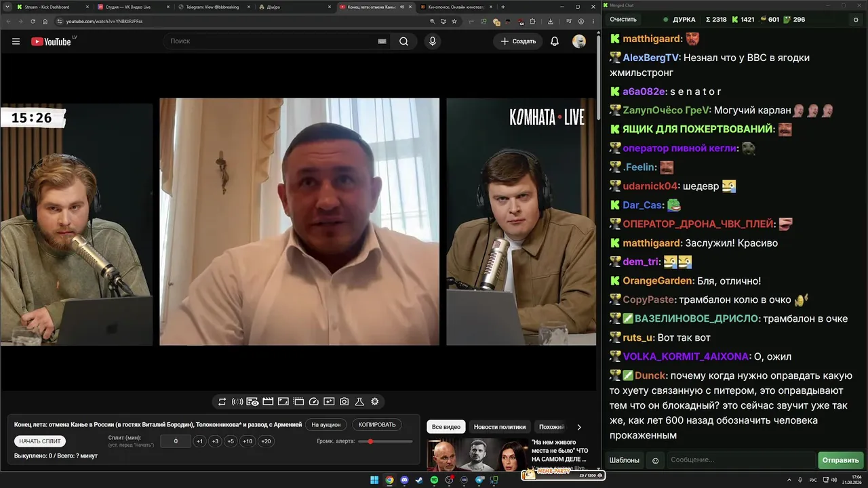868x488 pixels.
Task: Add +20 minutes to the split
Action: point(266,441)
